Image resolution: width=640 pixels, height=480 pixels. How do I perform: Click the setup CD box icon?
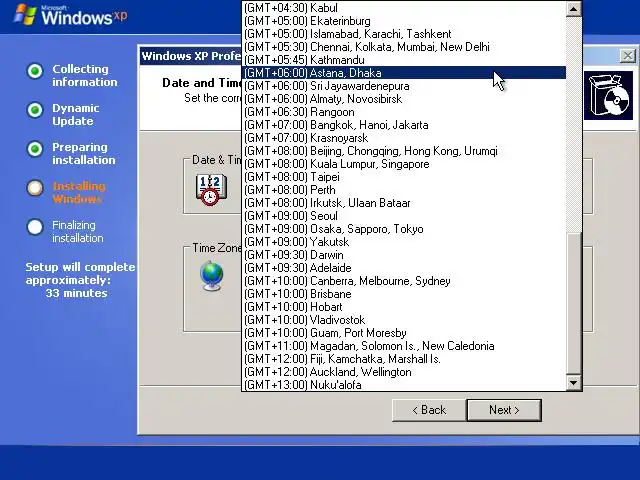click(x=608, y=96)
